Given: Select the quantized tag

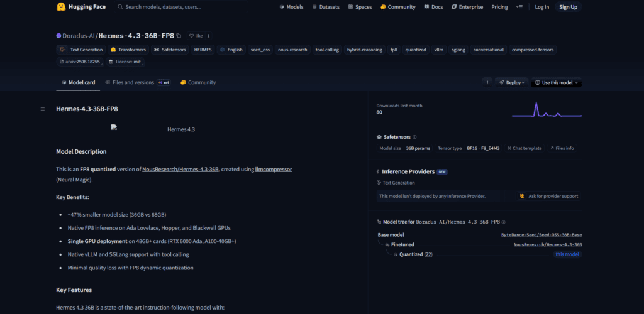Looking at the screenshot, I should click(x=416, y=50).
